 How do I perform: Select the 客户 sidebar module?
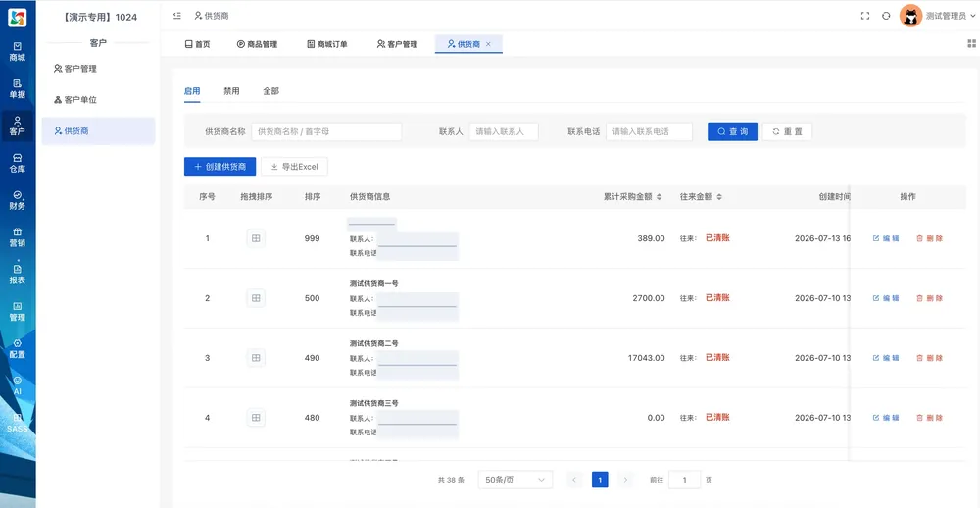tap(18, 126)
